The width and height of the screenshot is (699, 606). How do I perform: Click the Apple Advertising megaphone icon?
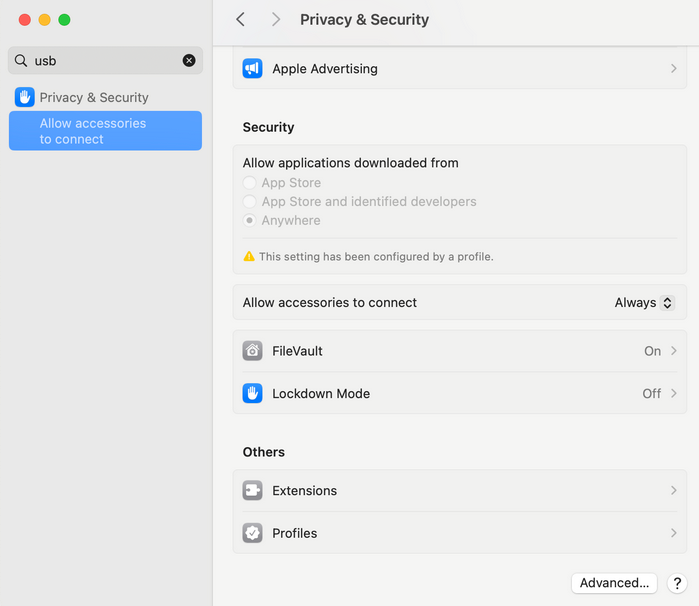(252, 69)
